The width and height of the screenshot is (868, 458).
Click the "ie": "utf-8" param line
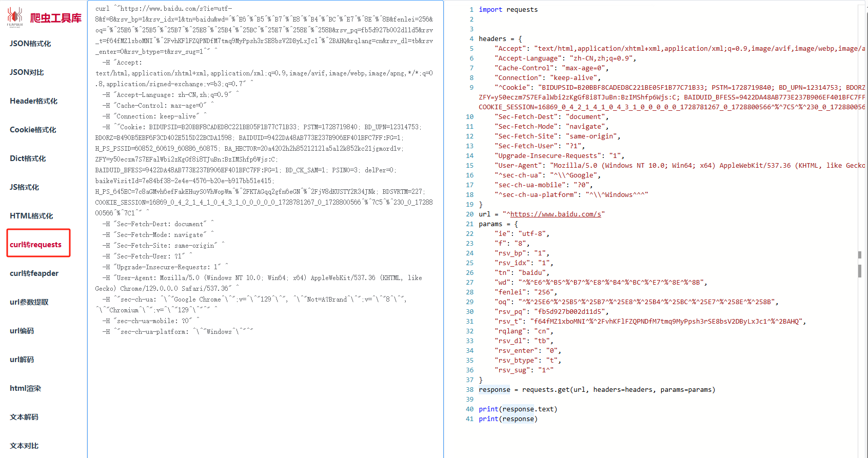(x=522, y=234)
